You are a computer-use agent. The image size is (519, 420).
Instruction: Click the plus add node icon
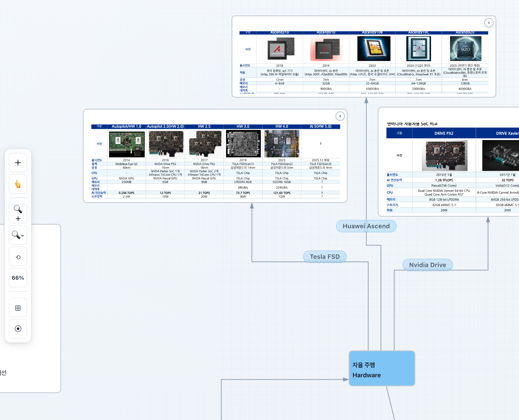coord(18,163)
